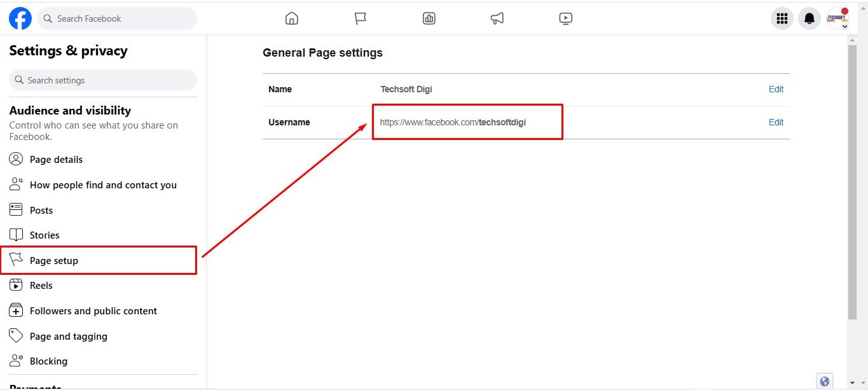
Task: Open Page details settings
Action: click(56, 160)
